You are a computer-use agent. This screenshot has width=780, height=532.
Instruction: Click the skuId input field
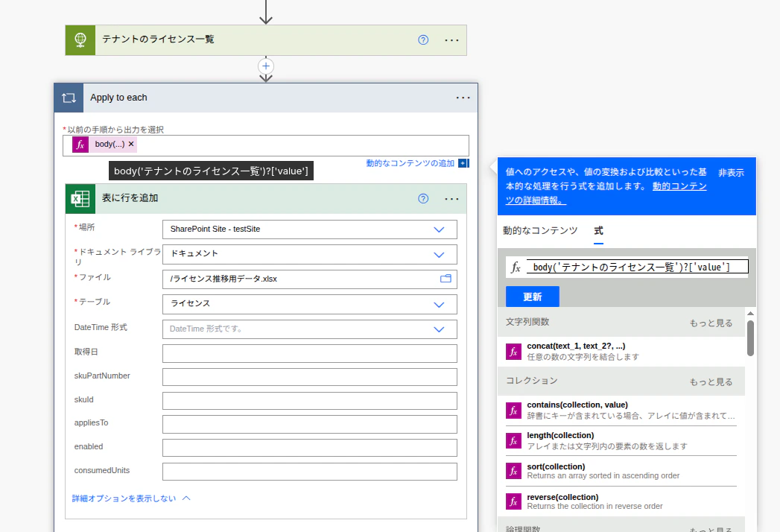pos(309,401)
